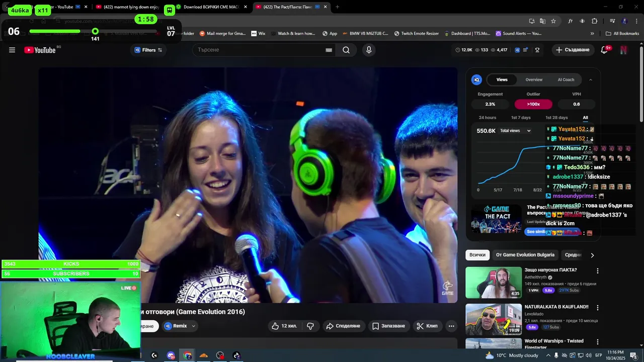Expand the Remix dropdown
Image resolution: width=644 pixels, height=362 pixels.
click(x=193, y=326)
